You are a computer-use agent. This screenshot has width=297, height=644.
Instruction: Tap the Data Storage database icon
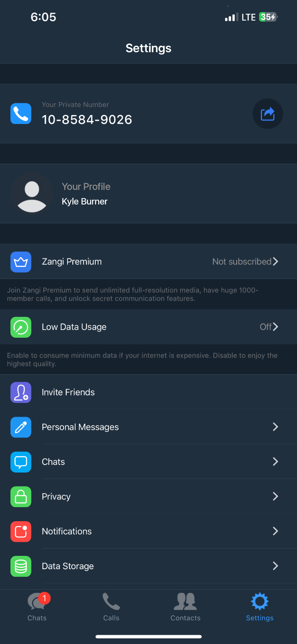coord(21,566)
